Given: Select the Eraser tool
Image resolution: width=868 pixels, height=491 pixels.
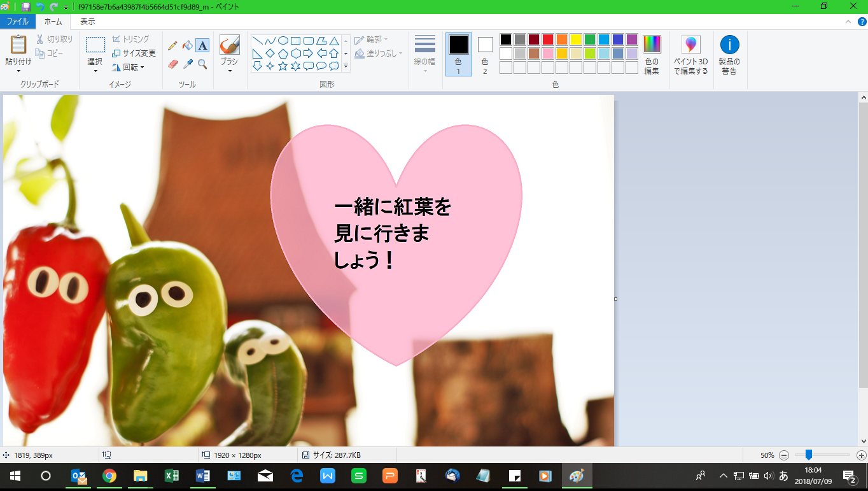Looking at the screenshot, I should [172, 64].
